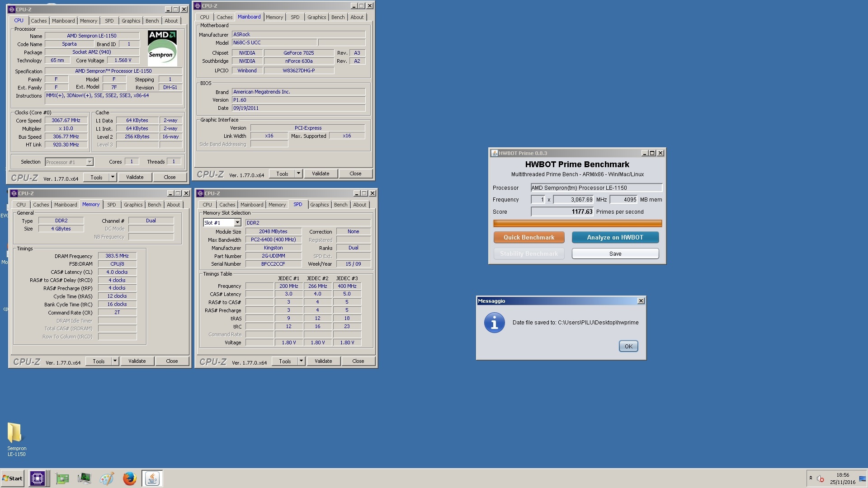Click the Processor field in HWBOT Prime

coord(596,188)
